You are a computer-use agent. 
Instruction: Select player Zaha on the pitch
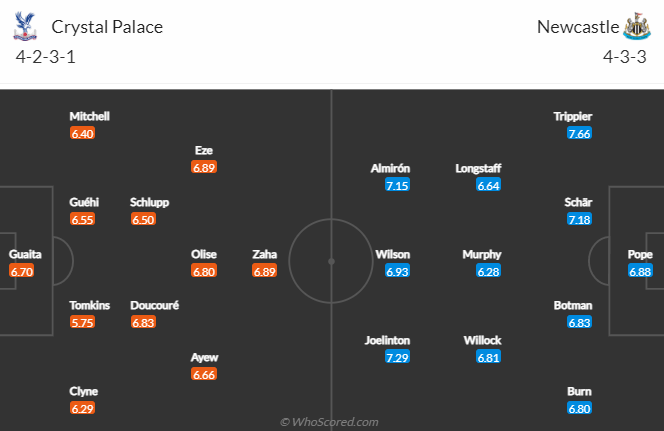265,254
